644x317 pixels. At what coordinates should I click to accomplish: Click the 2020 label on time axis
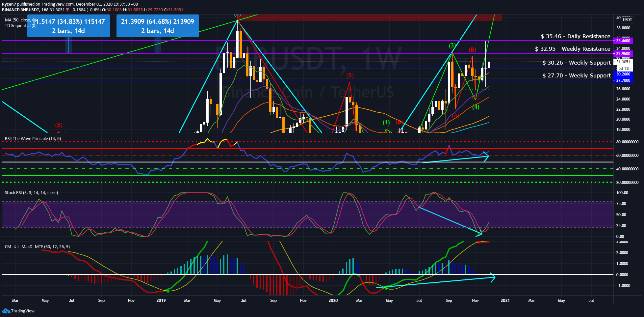333,301
